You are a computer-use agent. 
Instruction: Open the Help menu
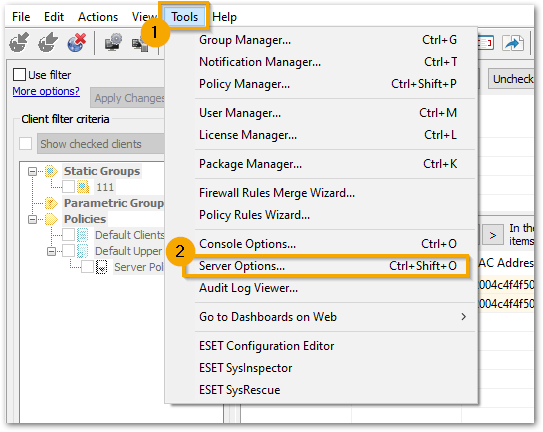(x=224, y=17)
